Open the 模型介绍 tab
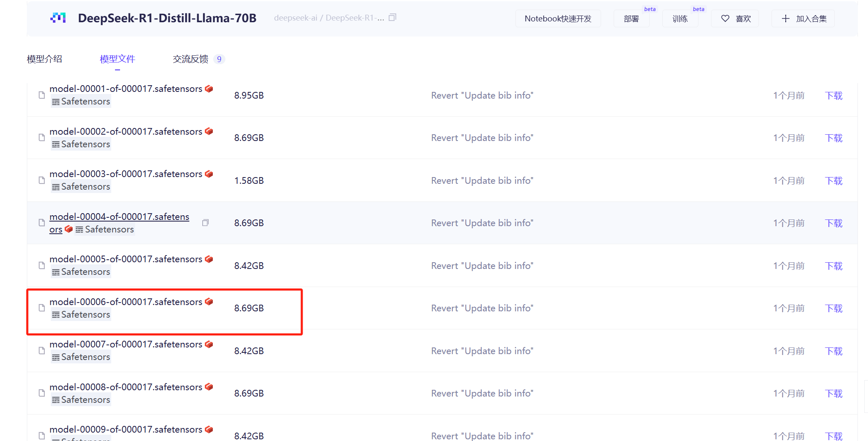Image resolution: width=868 pixels, height=441 pixels. coord(44,59)
